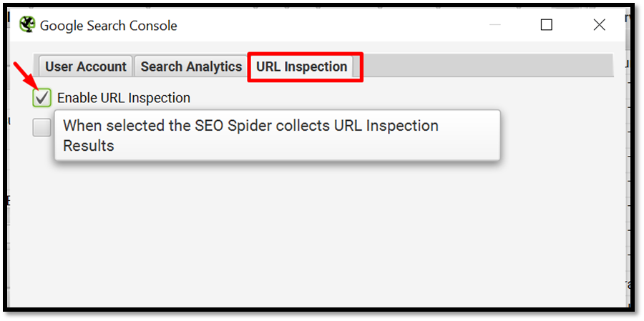
Task: Click the Enable URL Inspection label text
Action: tap(124, 98)
